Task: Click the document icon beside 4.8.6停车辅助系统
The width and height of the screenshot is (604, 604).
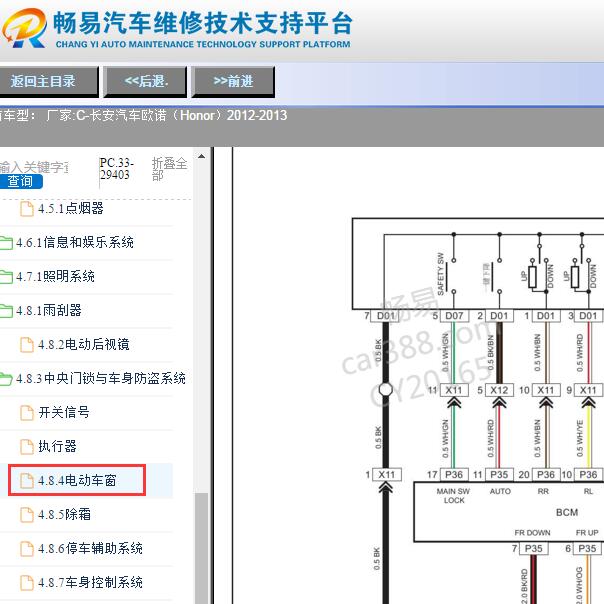Action: (x=27, y=549)
